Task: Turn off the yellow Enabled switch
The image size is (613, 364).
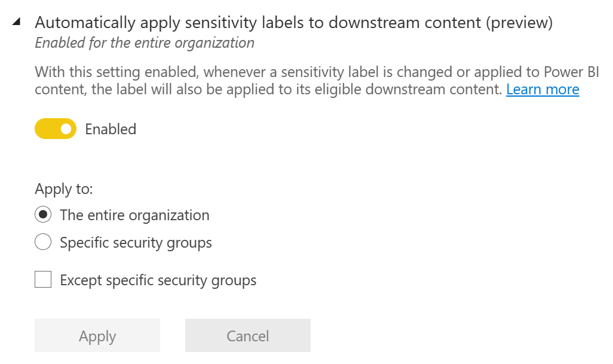Action: pos(56,129)
